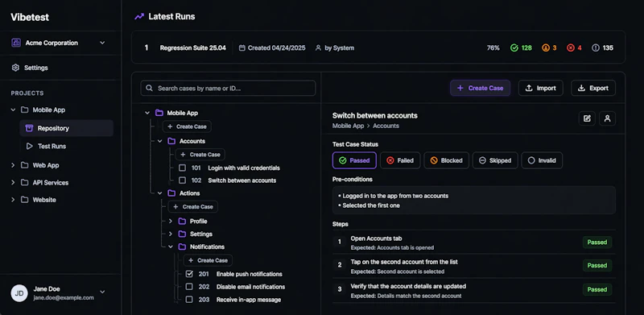Click Create Case under Accounts folder
644x315 pixels.
pos(200,155)
